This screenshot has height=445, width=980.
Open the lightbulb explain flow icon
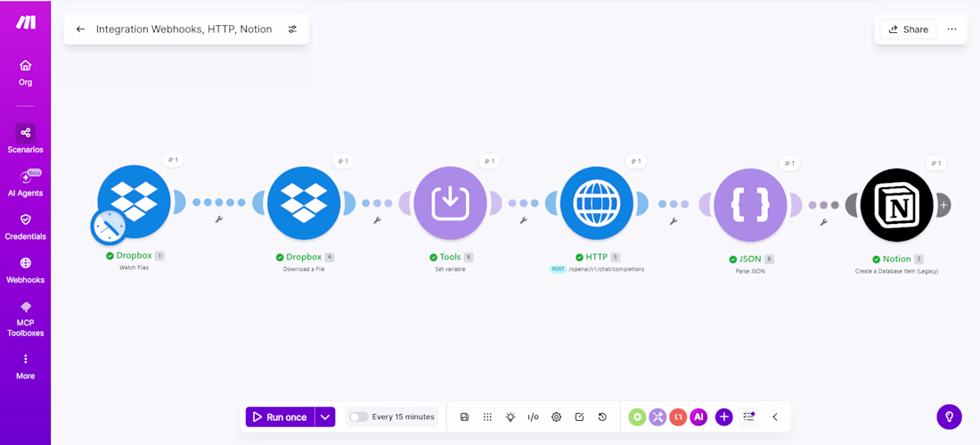point(510,416)
